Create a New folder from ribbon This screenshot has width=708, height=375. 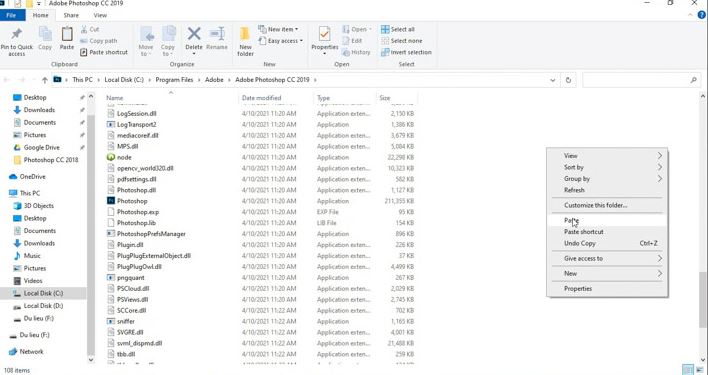[245, 42]
